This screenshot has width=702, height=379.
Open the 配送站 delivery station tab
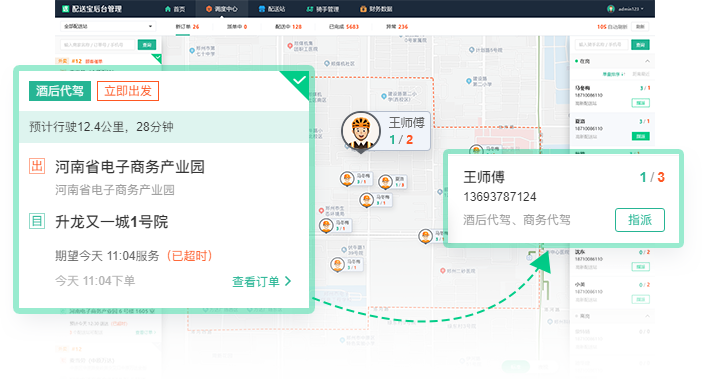click(272, 9)
